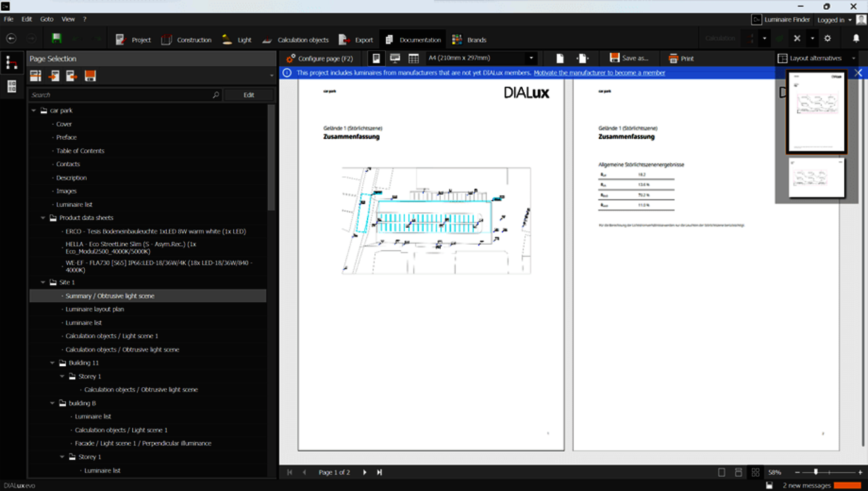Click the green Save project icon

click(57, 39)
